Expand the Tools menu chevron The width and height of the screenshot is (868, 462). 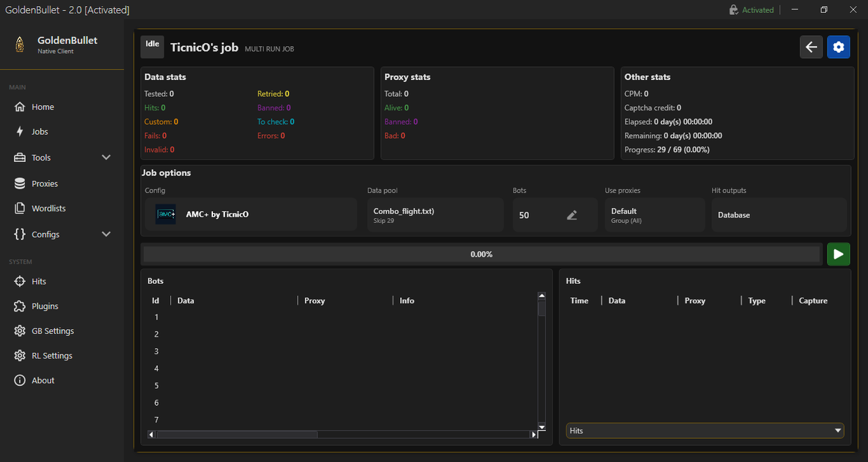pyautogui.click(x=106, y=157)
